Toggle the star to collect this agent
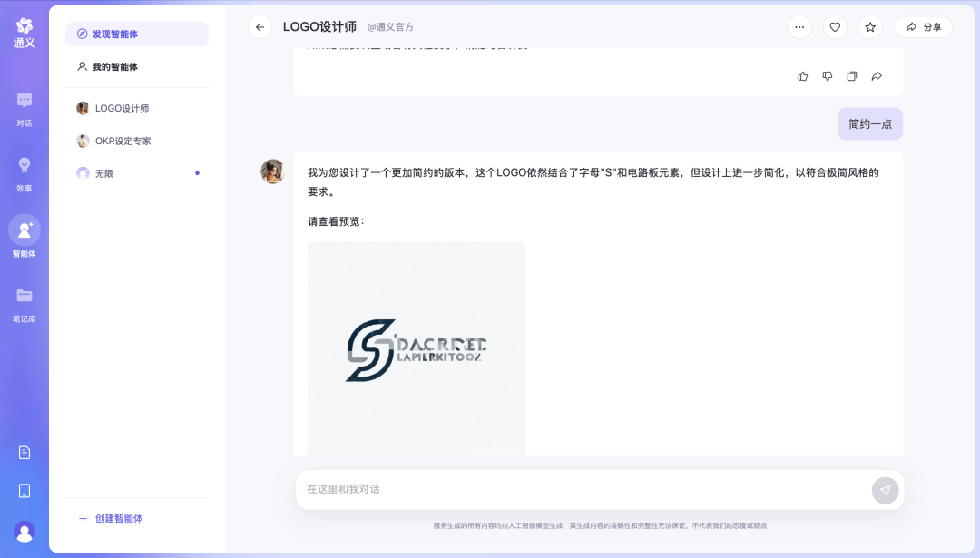The width and height of the screenshot is (980, 558). pos(869,27)
